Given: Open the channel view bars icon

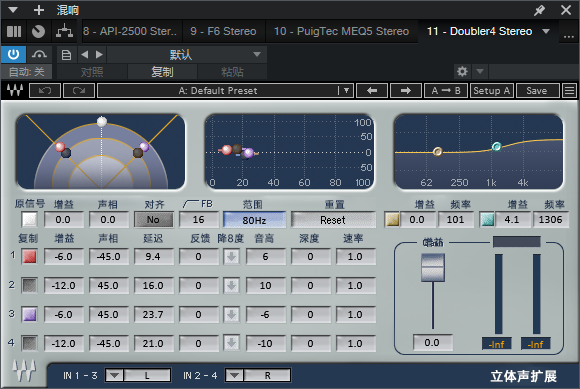Looking at the screenshot, I should point(14,31).
